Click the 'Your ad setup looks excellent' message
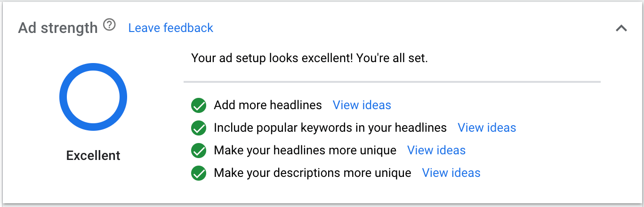 (309, 59)
